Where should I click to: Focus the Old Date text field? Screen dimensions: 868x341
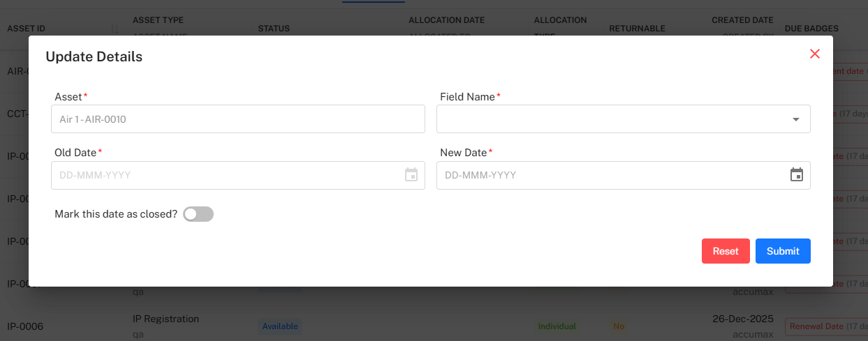point(223,175)
